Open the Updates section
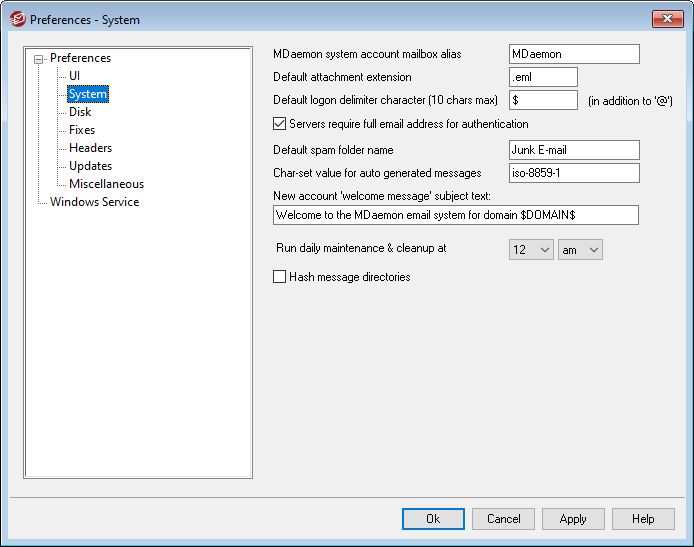The image size is (694, 547). 90,166
